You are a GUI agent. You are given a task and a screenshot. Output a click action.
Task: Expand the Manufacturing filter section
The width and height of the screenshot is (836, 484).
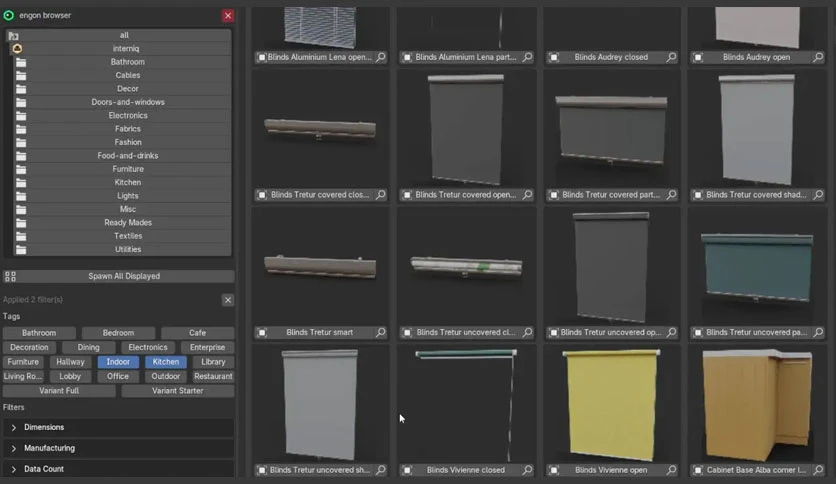click(118, 448)
